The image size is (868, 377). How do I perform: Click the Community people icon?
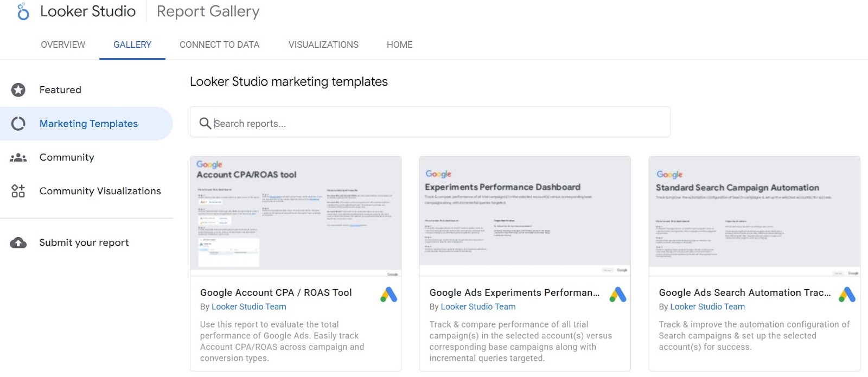(x=18, y=158)
